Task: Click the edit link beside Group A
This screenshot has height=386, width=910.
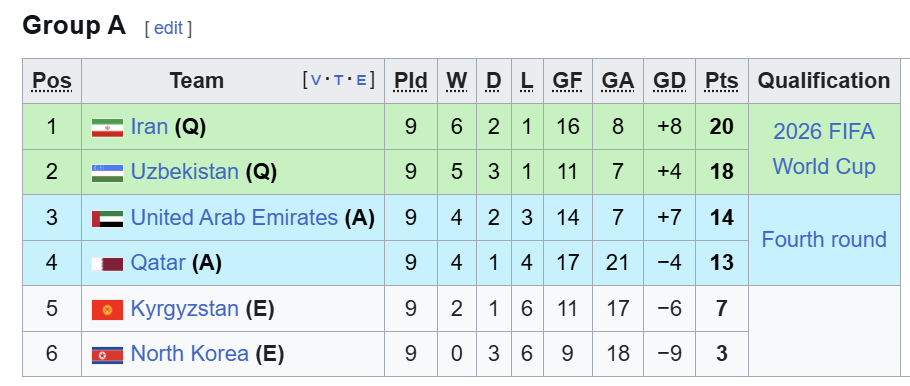Action: [x=168, y=28]
